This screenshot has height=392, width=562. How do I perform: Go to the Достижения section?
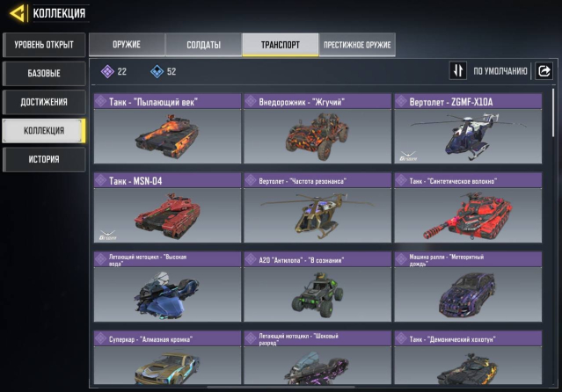click(44, 102)
